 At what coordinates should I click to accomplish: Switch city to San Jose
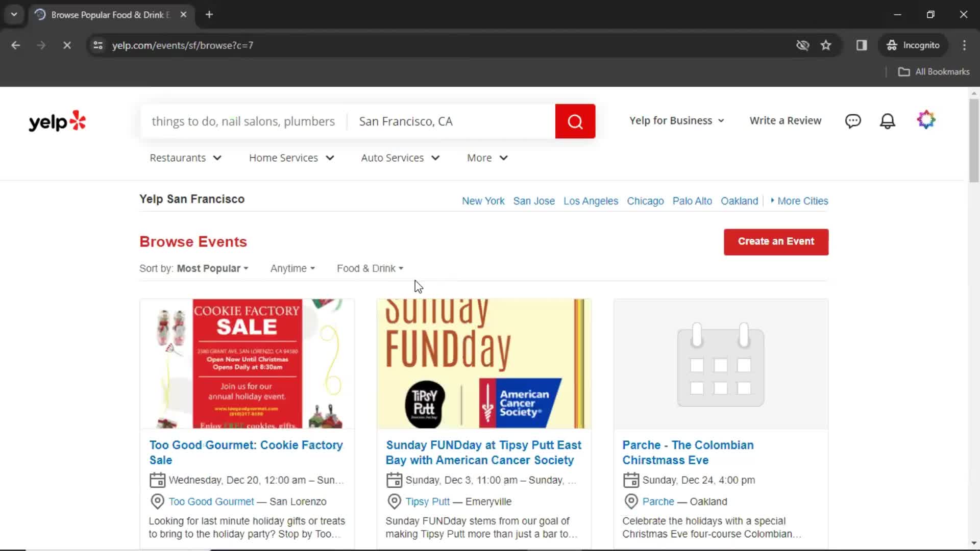(534, 201)
